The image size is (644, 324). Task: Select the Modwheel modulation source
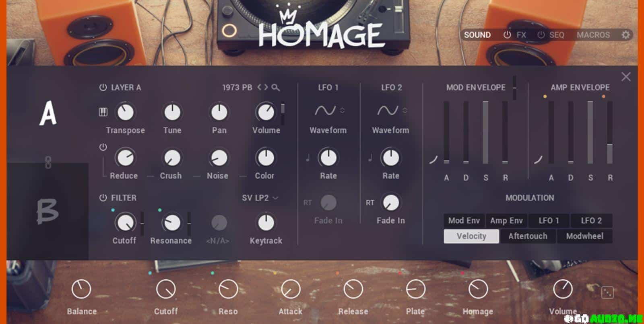pyautogui.click(x=584, y=236)
